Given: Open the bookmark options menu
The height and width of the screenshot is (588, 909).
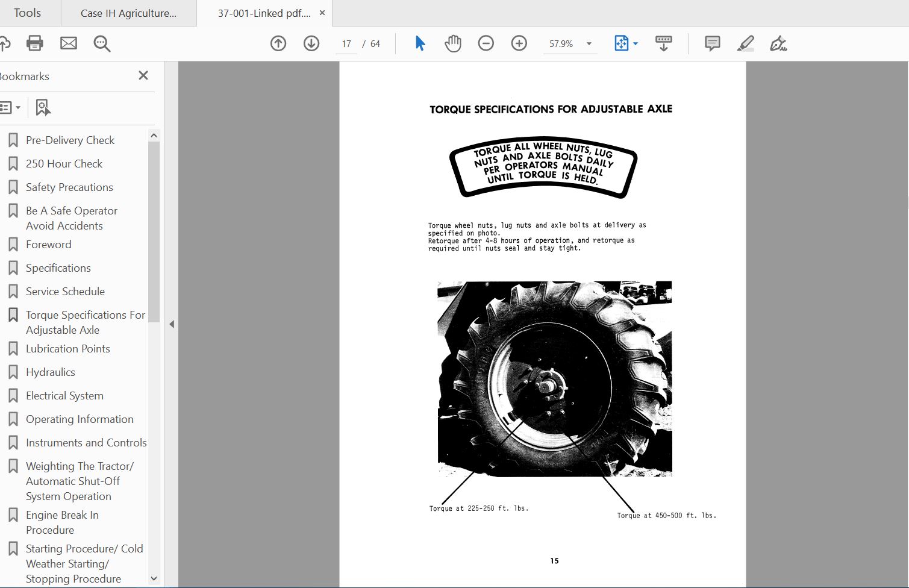Looking at the screenshot, I should click(10, 107).
